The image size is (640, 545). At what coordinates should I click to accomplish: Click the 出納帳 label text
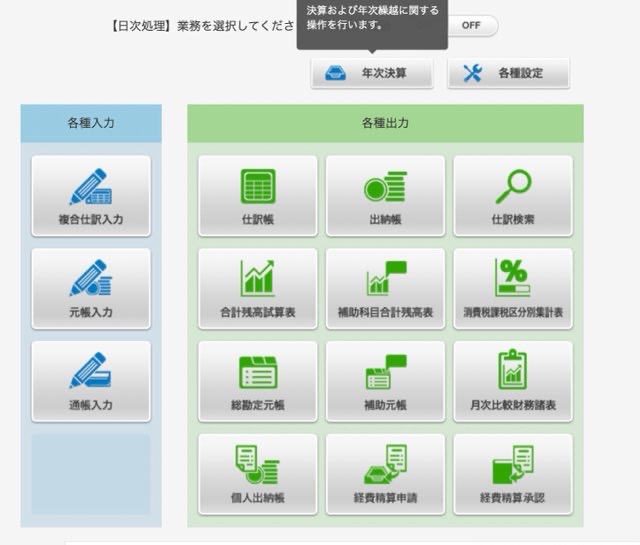(385, 220)
